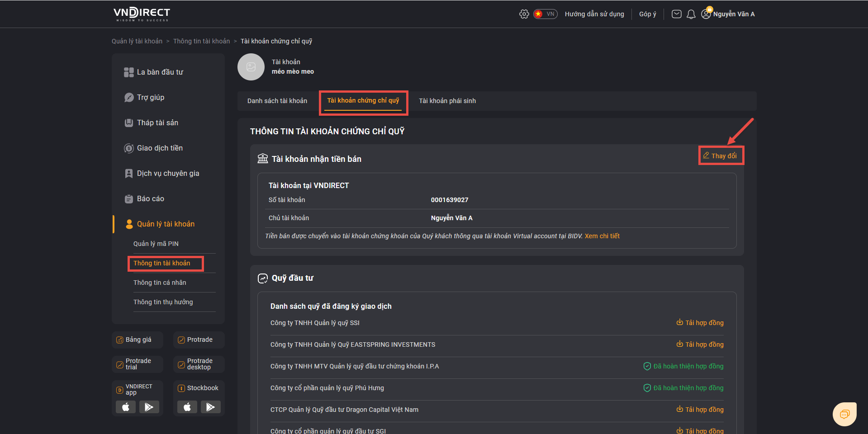This screenshot has width=868, height=434.
Task: Click the Giao dịch tiền coin icon
Action: tap(128, 148)
